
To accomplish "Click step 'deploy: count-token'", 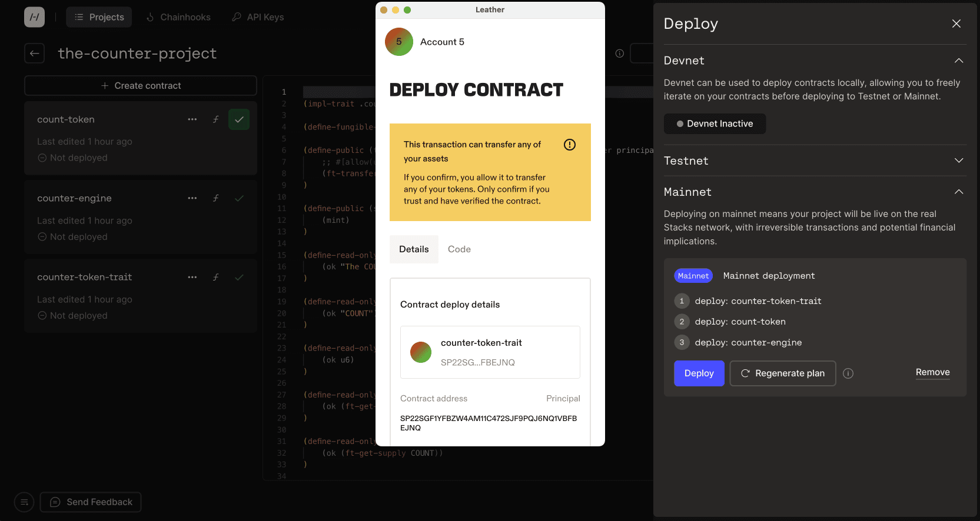I will point(740,322).
